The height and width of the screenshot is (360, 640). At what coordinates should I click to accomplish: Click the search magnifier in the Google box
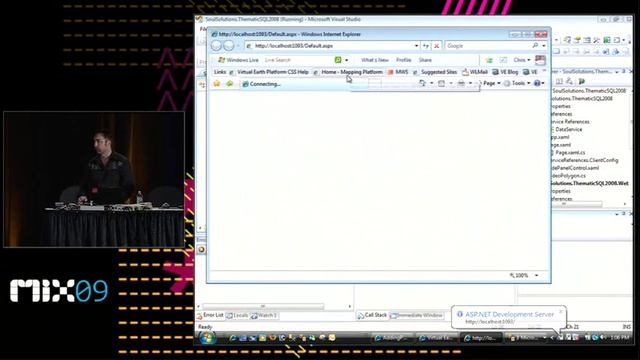535,45
